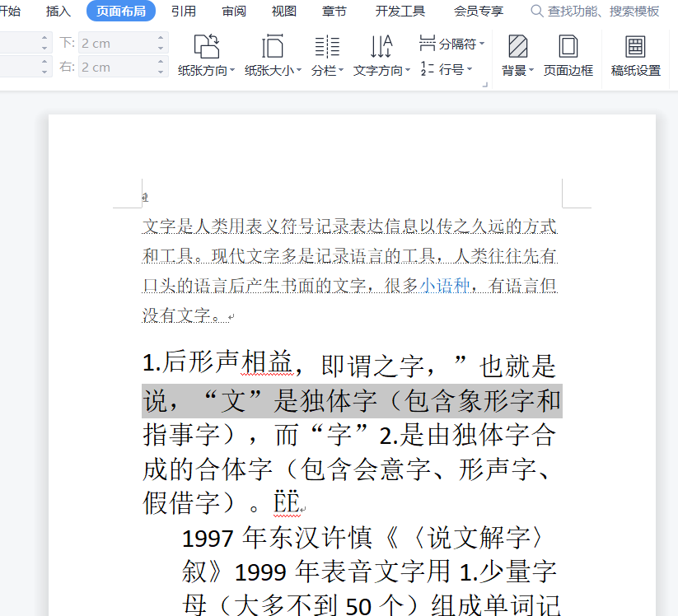This screenshot has height=616, width=678.
Task: Open the 开发工具 tab
Action: pos(400,12)
